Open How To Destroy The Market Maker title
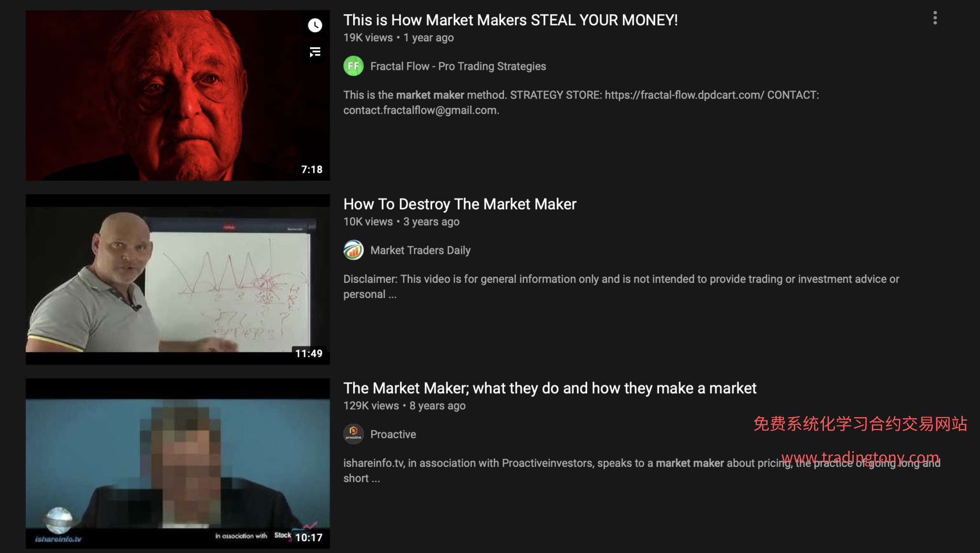Screen dimensions: 980x553 [460, 204]
